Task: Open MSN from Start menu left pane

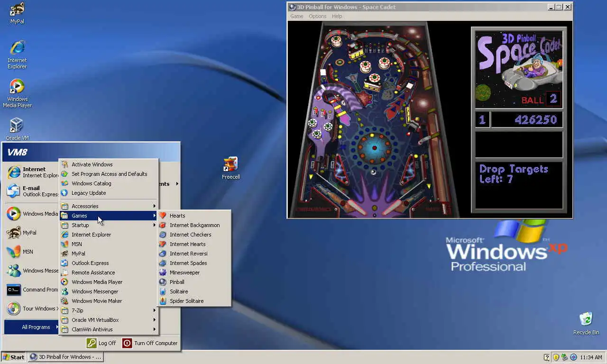Action: [x=31, y=252]
